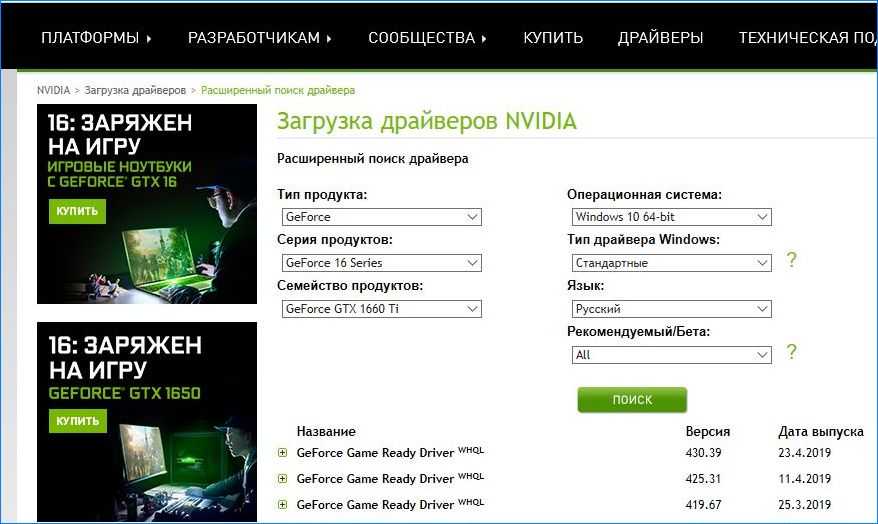Open the Семейство продуктов dropdown
This screenshot has width=878, height=524.
tap(380, 309)
